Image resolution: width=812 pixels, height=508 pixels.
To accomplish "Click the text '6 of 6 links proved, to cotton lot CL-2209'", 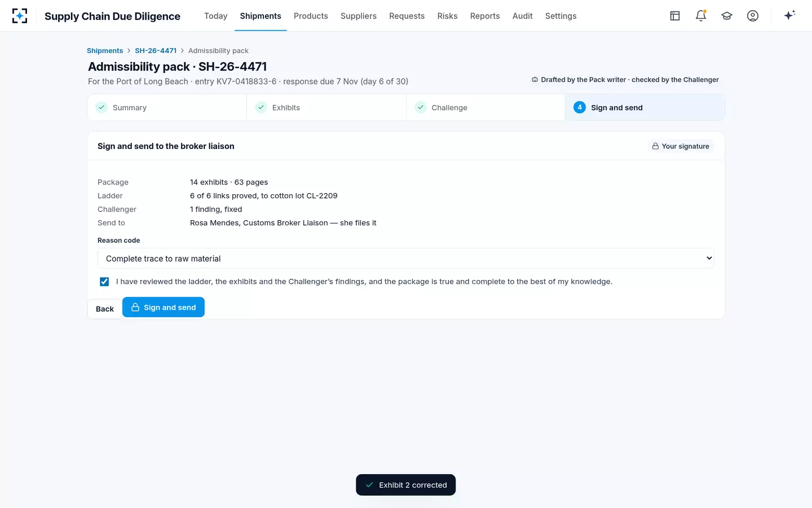I will pyautogui.click(x=264, y=196).
